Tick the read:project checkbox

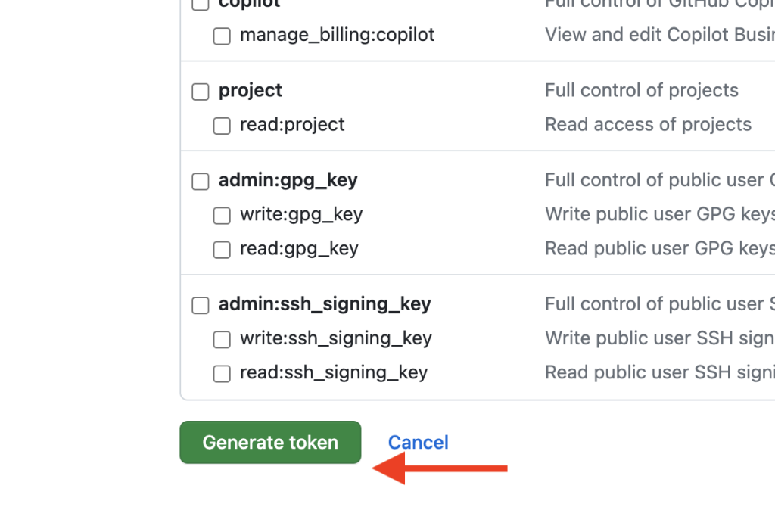[x=222, y=126]
